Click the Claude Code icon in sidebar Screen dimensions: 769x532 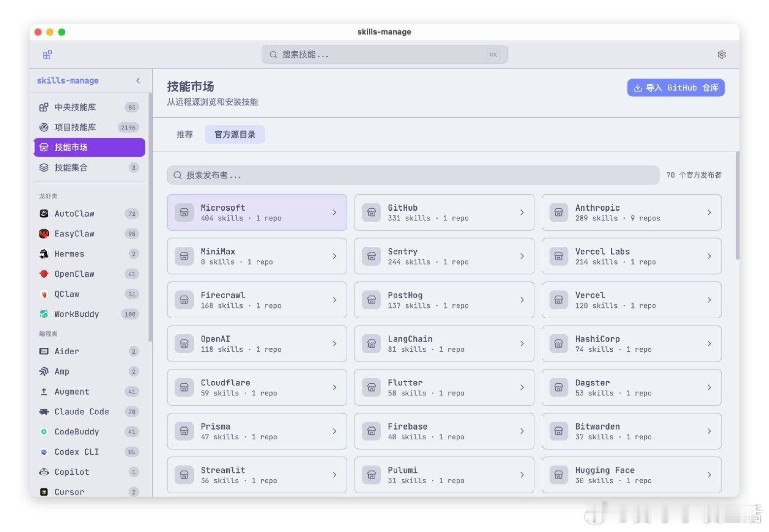(x=44, y=412)
